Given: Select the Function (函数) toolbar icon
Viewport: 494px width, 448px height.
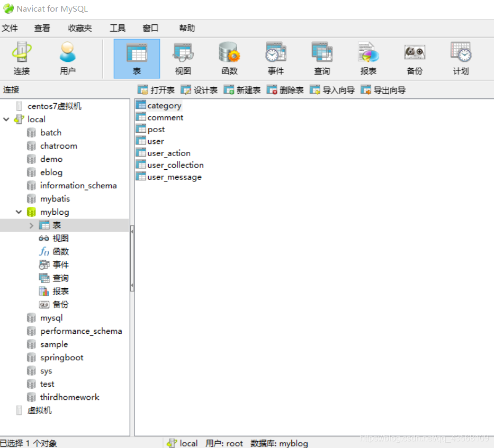Looking at the screenshot, I should tap(229, 58).
